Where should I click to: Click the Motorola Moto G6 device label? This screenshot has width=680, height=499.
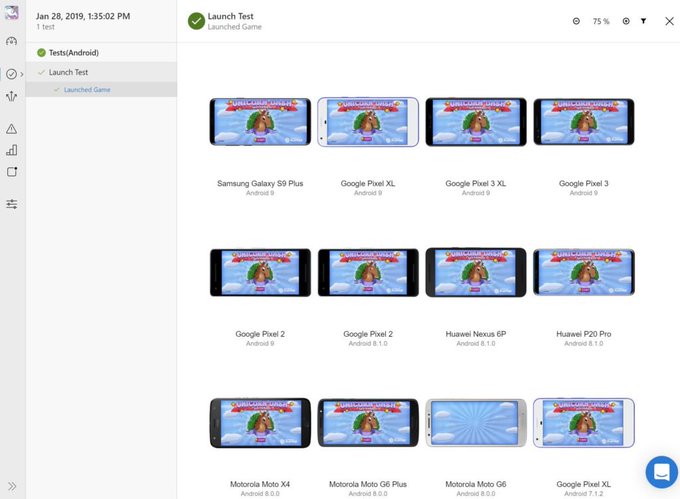(x=476, y=484)
